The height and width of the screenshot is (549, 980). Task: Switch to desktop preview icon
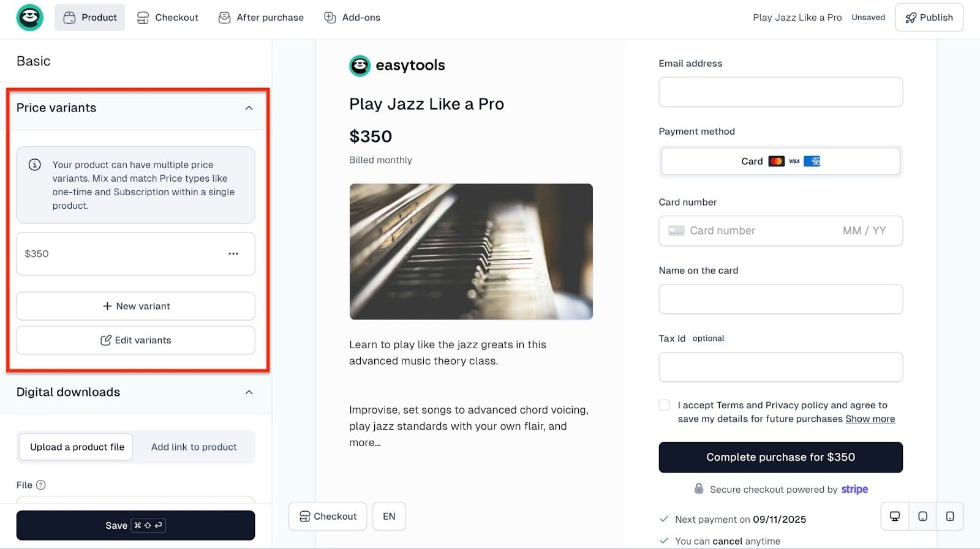pyautogui.click(x=895, y=516)
